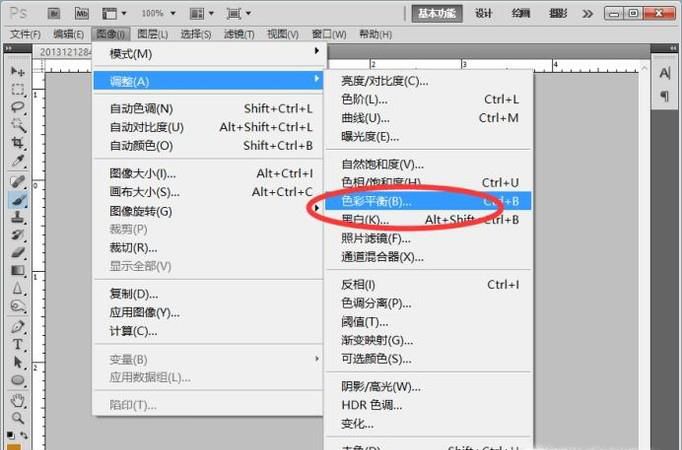Select the Move tool
Screen dimensions: 682x450
(17, 71)
